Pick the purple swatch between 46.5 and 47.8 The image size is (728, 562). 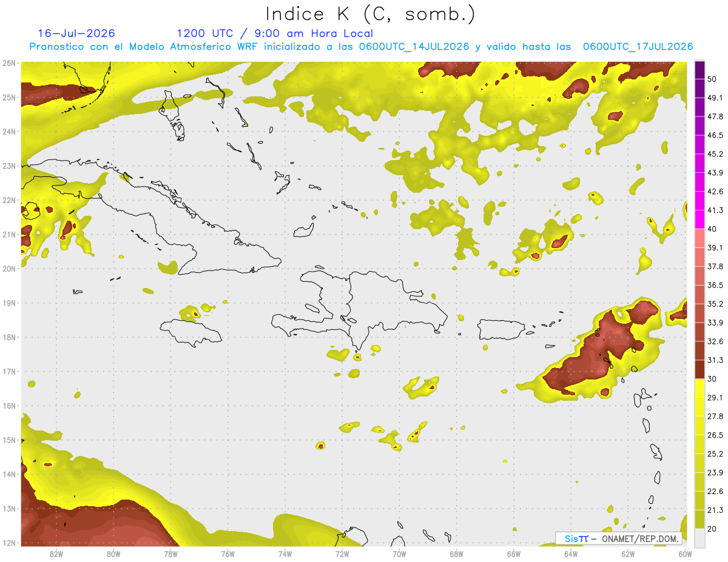699,125
